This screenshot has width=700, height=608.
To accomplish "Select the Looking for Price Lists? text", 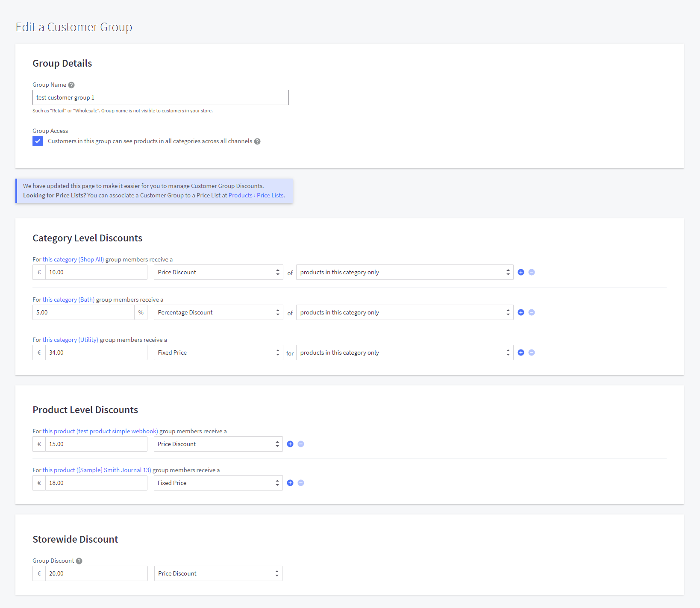I will [54, 195].
